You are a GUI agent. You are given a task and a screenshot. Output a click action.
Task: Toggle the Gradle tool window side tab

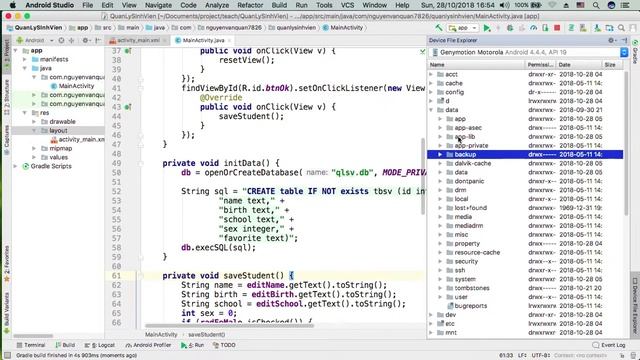(635, 51)
